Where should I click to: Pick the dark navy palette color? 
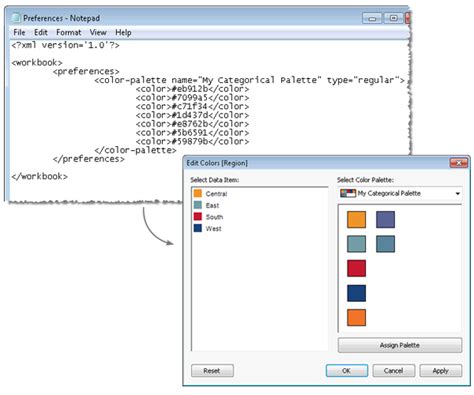coord(356,293)
